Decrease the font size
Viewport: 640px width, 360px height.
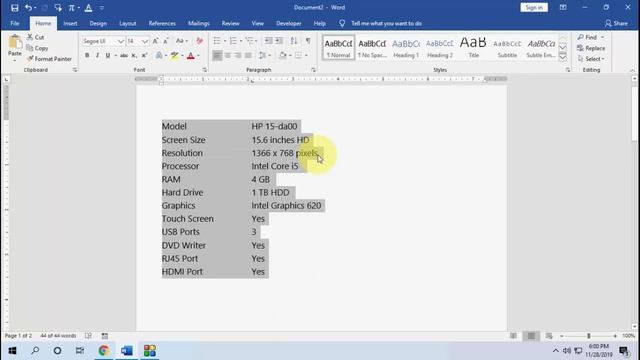coord(166,41)
